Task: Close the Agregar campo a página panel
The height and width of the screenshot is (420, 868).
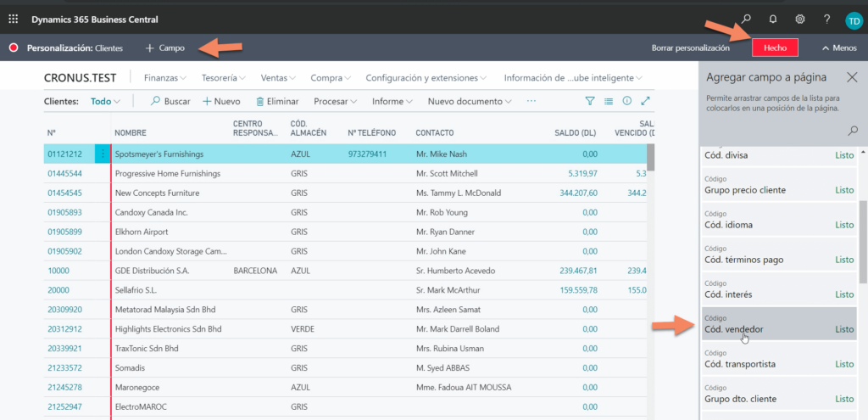Action: click(x=852, y=77)
